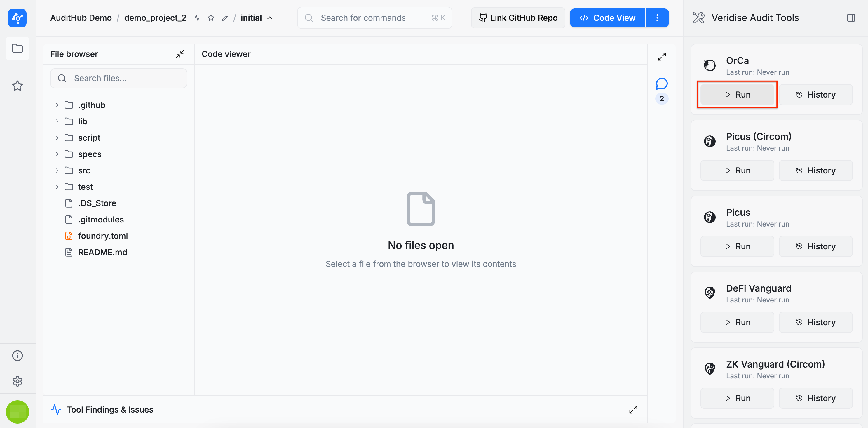
Task: Click demo_project_2 breadcrumb
Action: [x=155, y=18]
